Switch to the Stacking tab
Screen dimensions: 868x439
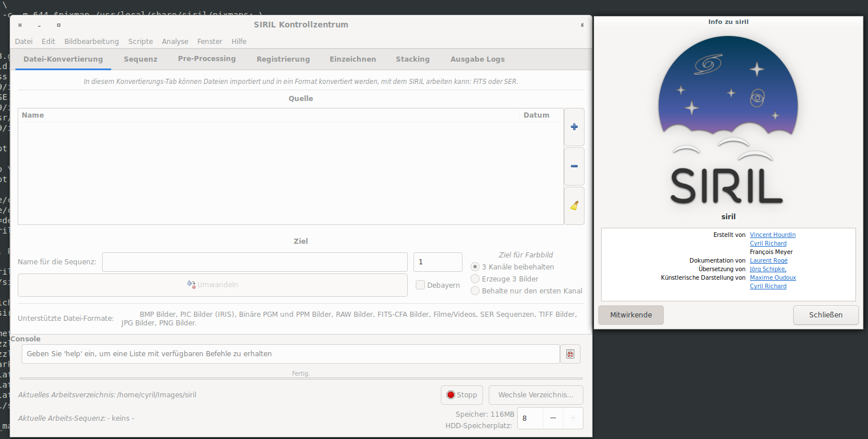pos(413,59)
